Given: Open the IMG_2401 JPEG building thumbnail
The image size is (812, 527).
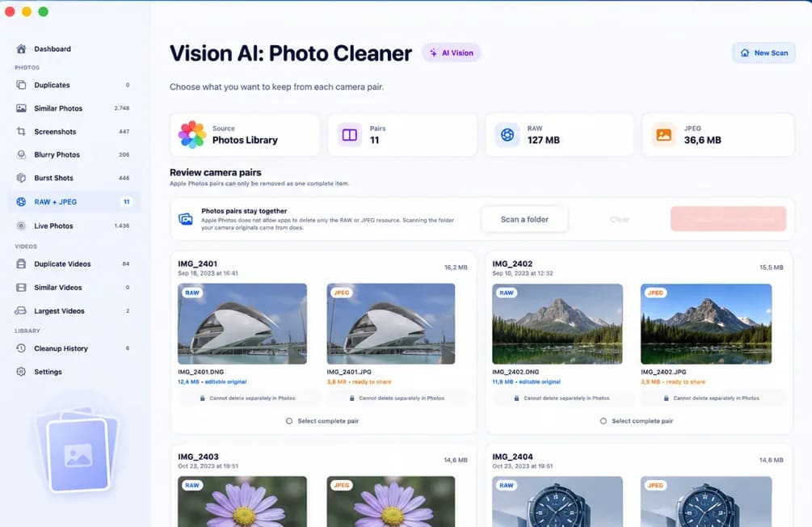Looking at the screenshot, I should pyautogui.click(x=391, y=323).
